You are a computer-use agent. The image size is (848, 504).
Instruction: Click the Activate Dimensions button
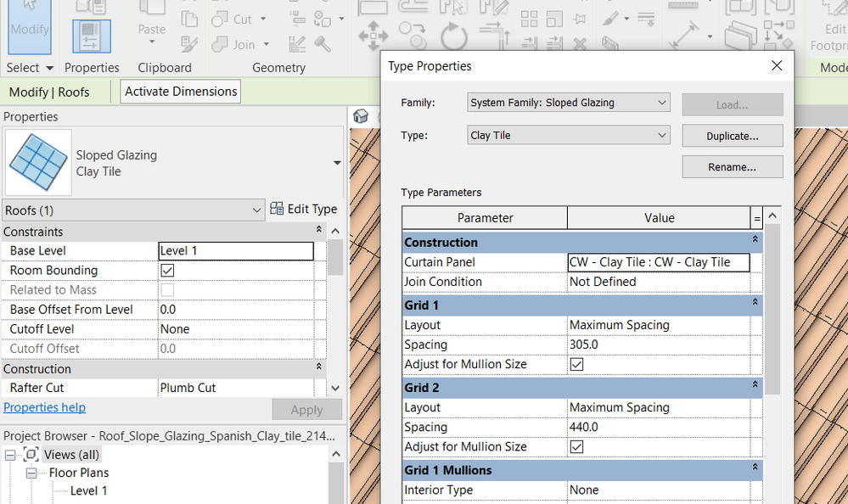point(181,92)
